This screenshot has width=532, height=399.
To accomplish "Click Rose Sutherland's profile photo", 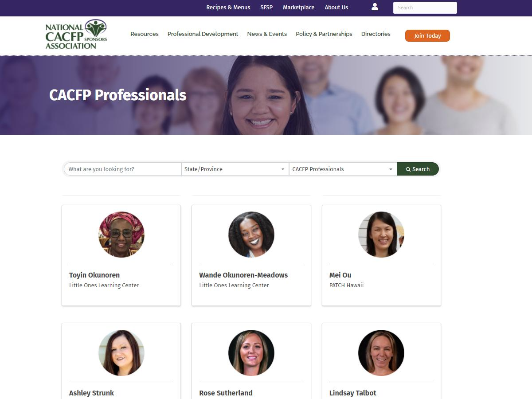I will coord(251,353).
